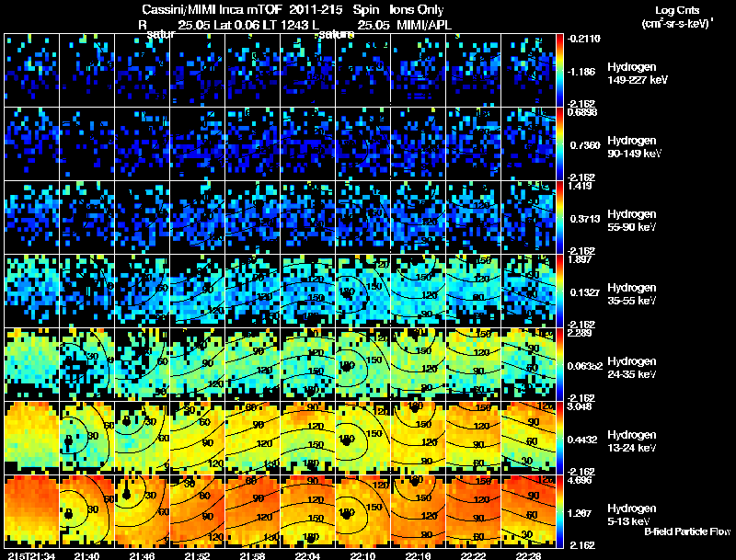Viewport: 736px width, 560px height.
Task: Click the '0.1327' colorbar value
Action: [x=585, y=292]
